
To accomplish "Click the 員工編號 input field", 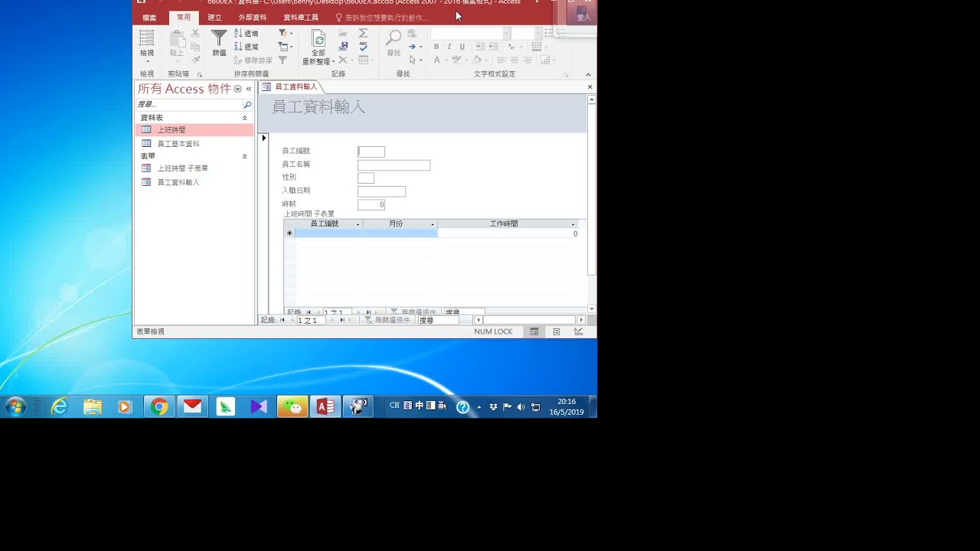I will (371, 152).
